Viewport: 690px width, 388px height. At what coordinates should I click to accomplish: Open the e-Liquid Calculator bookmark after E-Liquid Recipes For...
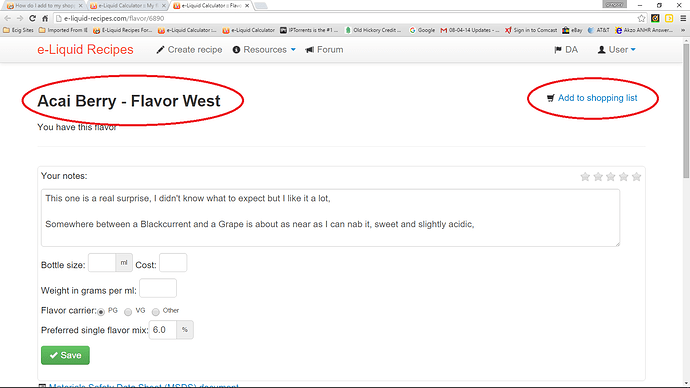pos(187,30)
